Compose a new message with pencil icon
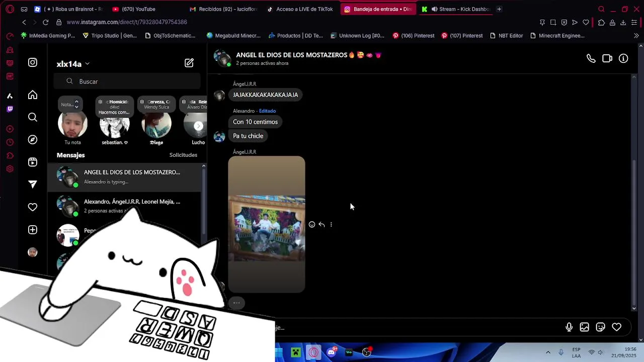644x362 pixels. (x=189, y=63)
